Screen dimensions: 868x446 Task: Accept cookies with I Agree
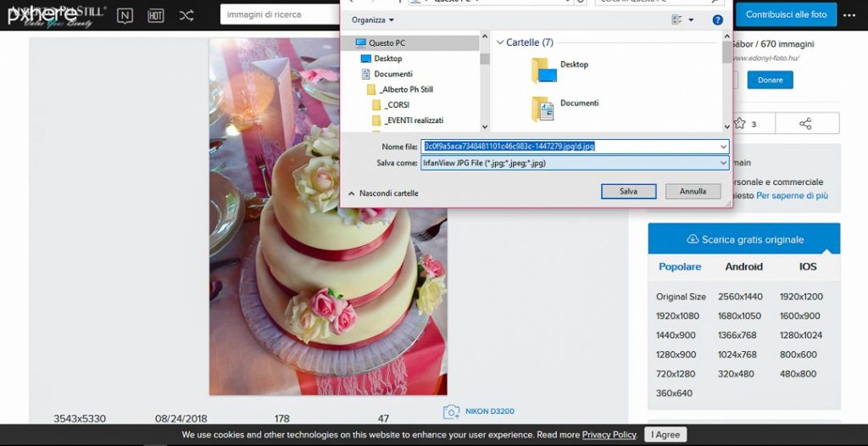point(665,434)
